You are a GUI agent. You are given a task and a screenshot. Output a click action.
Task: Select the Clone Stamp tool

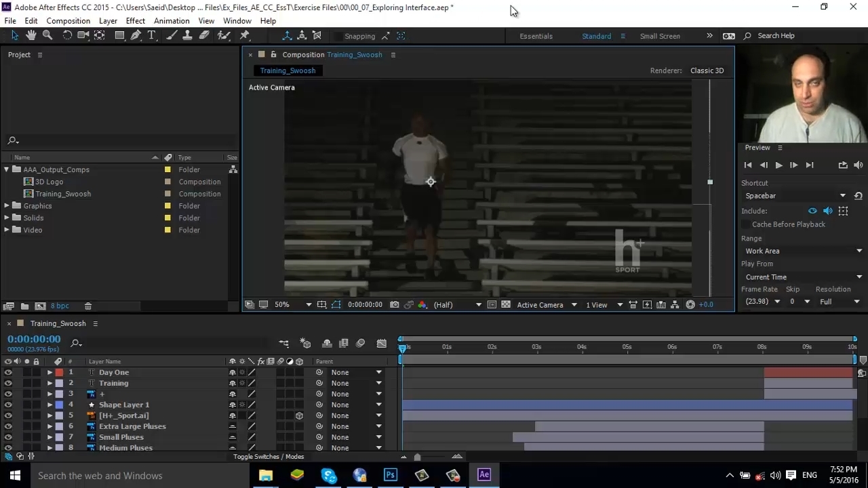(x=188, y=36)
